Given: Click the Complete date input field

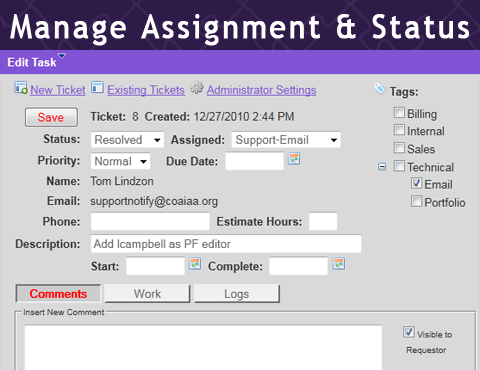Looking at the screenshot, I should click(299, 266).
